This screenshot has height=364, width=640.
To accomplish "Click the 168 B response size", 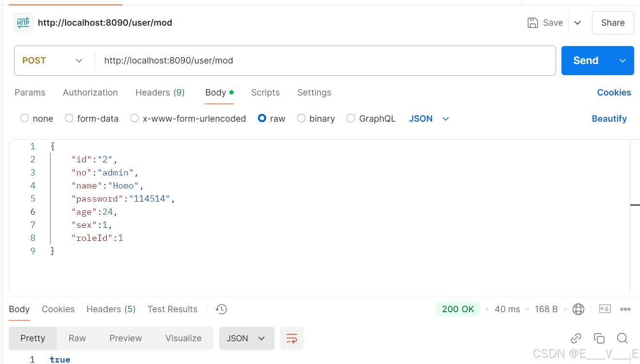I will click(x=546, y=309).
